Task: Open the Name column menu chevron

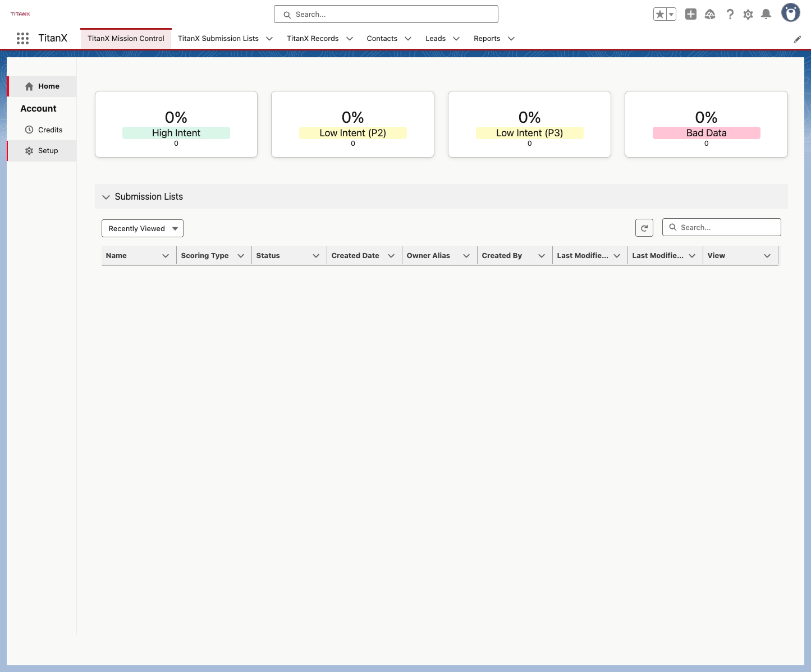Action: (x=166, y=256)
